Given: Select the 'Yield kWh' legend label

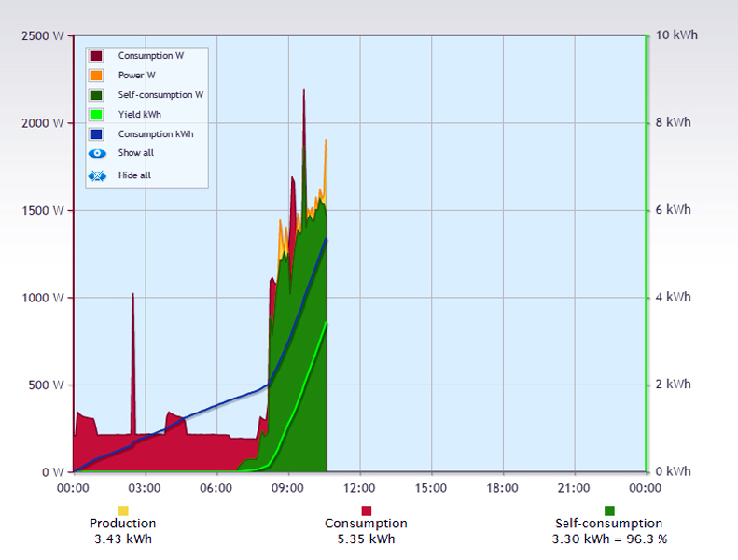Looking at the screenshot, I should tap(139, 115).
